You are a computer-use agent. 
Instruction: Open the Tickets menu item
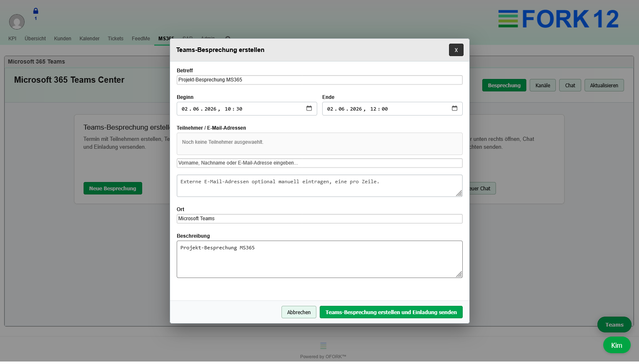(116, 39)
